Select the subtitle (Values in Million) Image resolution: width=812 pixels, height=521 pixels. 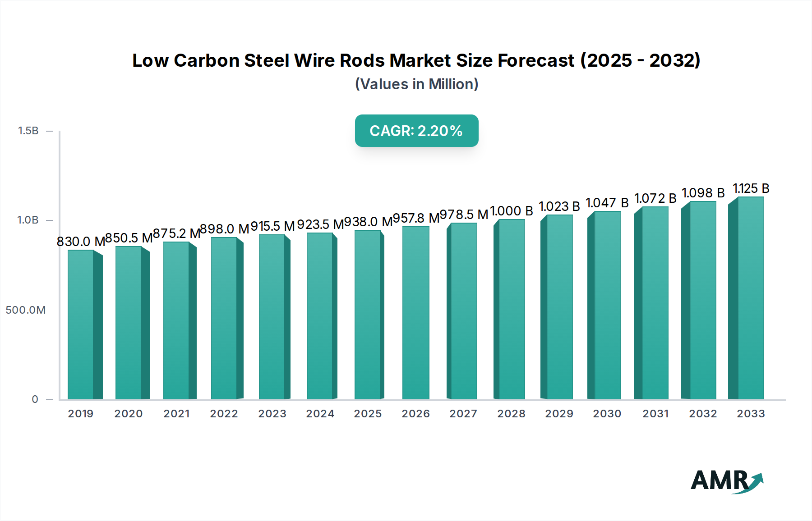tap(416, 84)
